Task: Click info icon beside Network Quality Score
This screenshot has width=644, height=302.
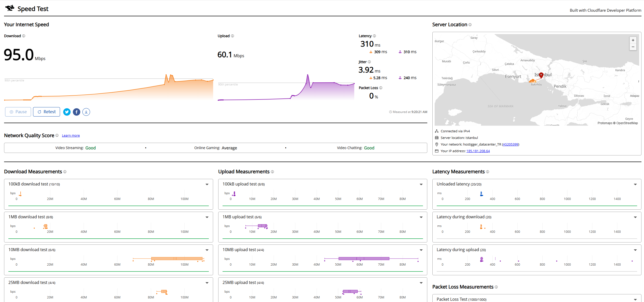Action: click(57, 135)
